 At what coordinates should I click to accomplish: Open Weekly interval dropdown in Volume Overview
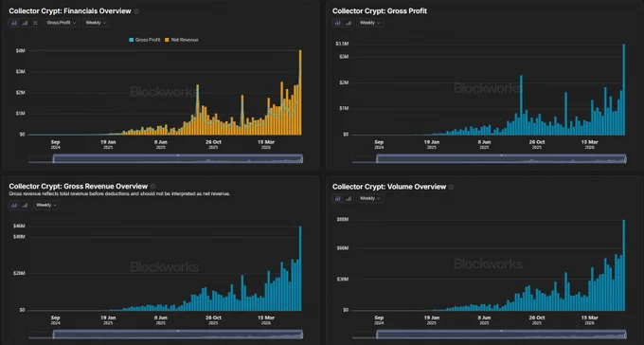[x=369, y=199]
